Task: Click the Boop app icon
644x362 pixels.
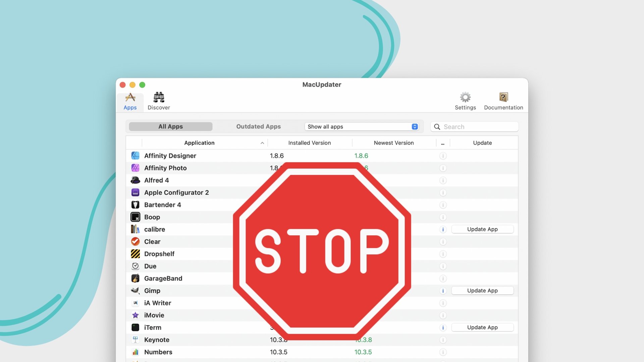Action: pyautogui.click(x=135, y=217)
